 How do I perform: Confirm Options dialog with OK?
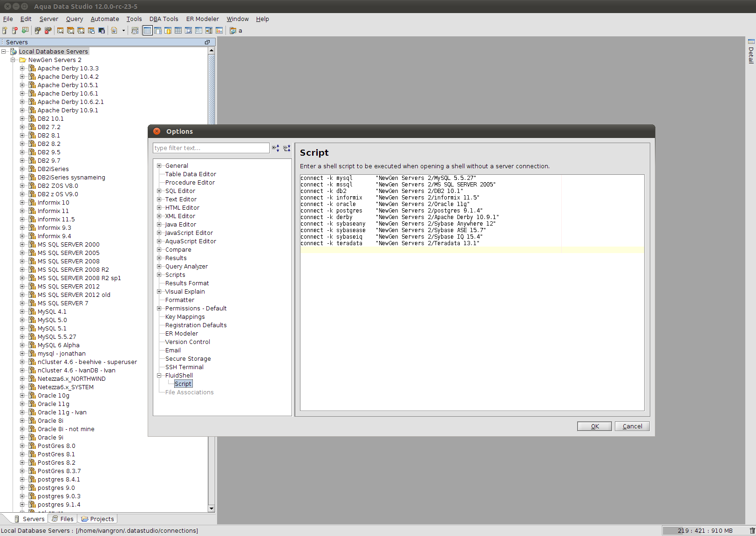coord(594,426)
